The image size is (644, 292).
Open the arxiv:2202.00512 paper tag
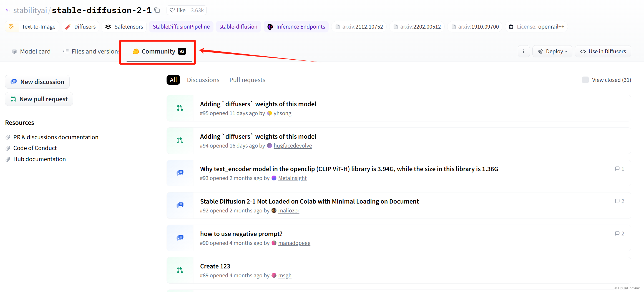pyautogui.click(x=417, y=27)
